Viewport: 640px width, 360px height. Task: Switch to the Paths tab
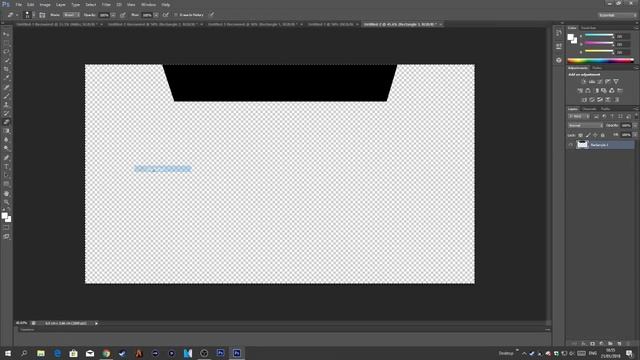pos(606,109)
